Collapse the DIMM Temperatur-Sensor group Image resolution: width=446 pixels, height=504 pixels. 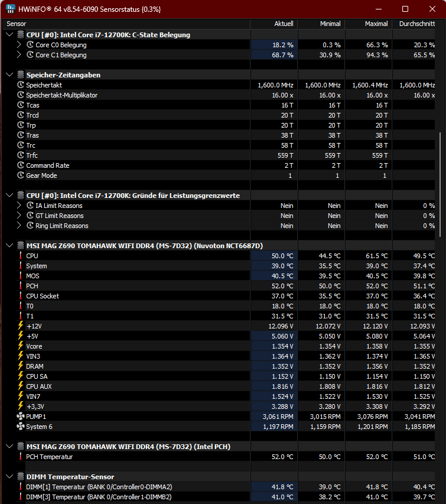(x=9, y=477)
